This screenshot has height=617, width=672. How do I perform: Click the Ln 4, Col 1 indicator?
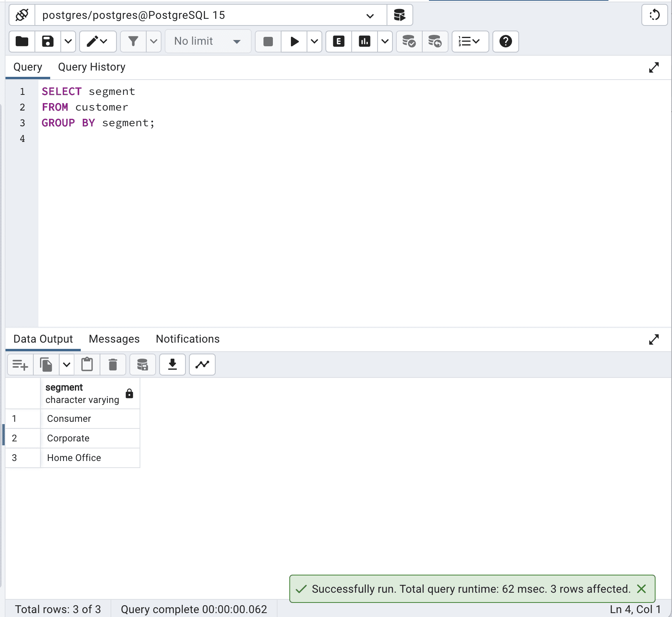635,609
